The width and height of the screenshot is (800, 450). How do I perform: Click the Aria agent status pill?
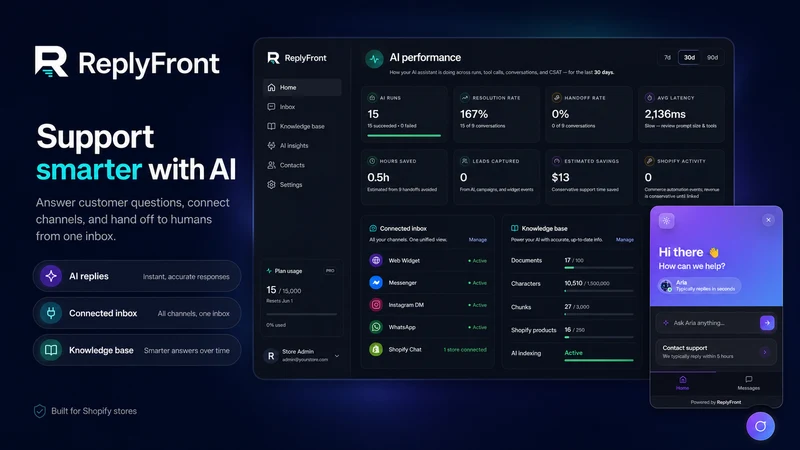tap(699, 286)
